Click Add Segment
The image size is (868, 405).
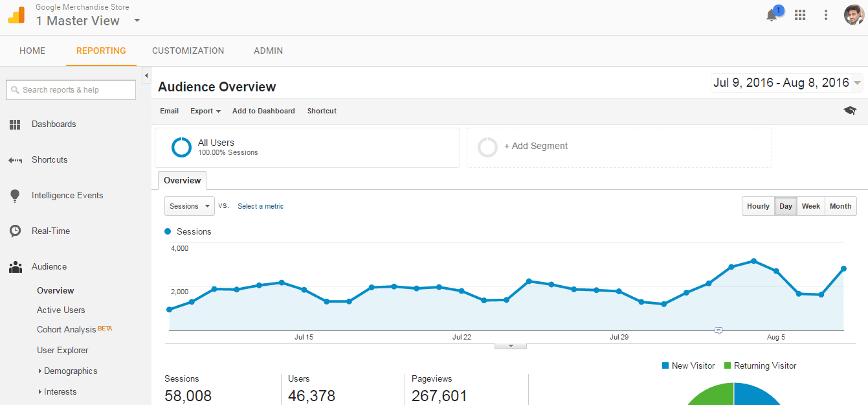click(x=536, y=146)
